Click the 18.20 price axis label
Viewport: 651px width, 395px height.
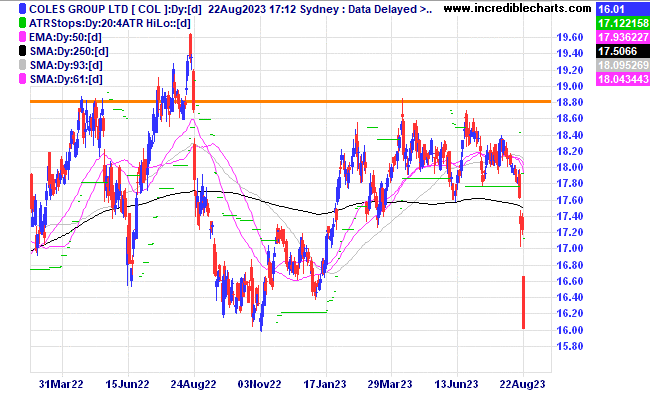click(570, 151)
